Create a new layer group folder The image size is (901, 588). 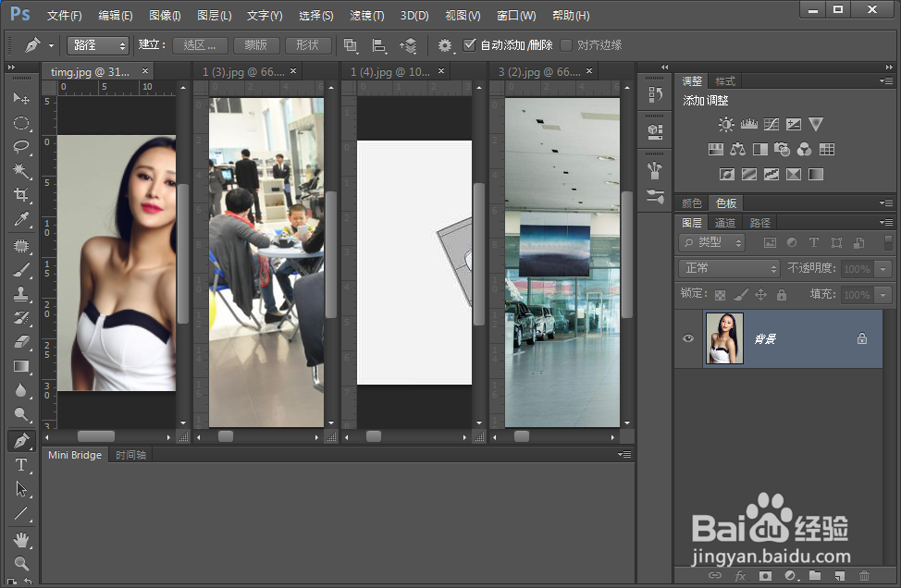(815, 575)
